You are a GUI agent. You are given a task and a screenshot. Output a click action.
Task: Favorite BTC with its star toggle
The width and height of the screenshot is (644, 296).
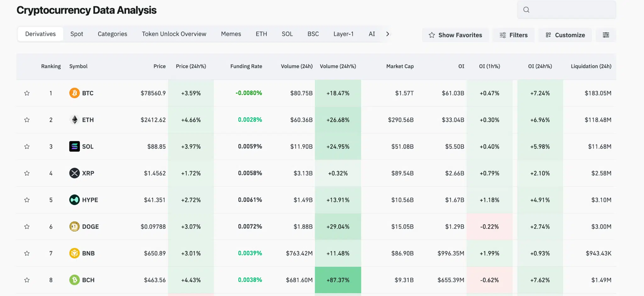(27, 93)
